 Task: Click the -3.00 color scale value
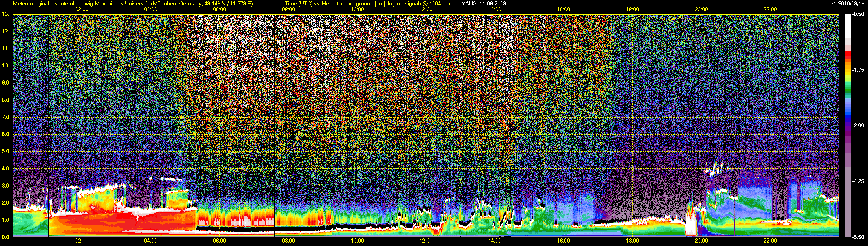(858, 125)
